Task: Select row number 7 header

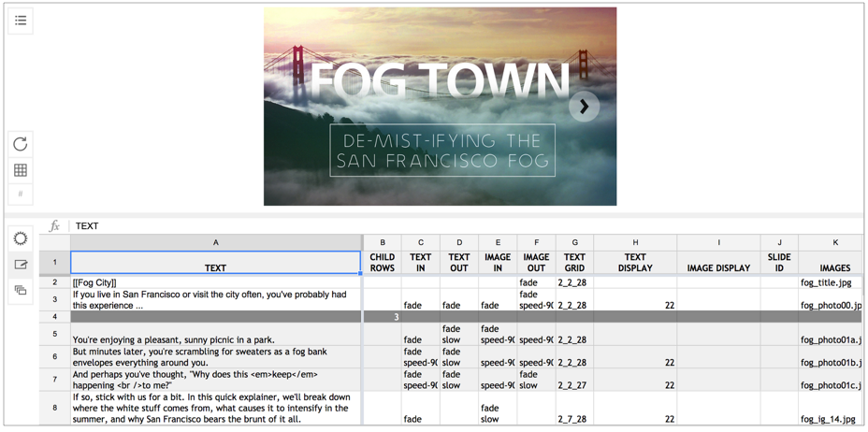Action: [x=55, y=380]
